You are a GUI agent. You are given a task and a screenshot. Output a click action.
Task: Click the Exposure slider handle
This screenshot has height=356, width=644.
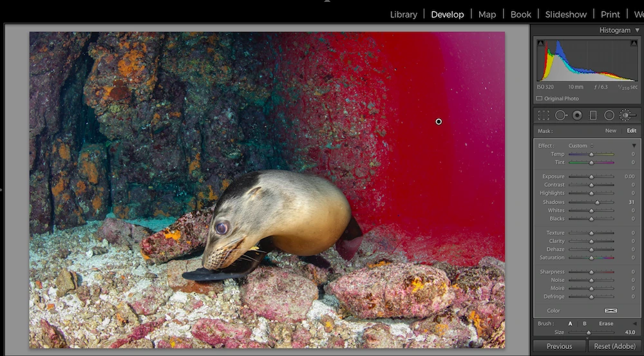pos(591,176)
